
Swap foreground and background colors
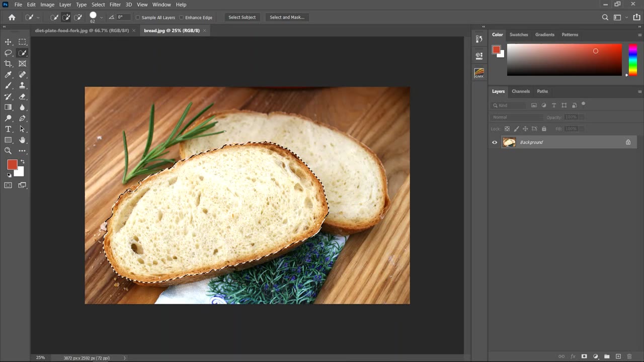(22, 162)
